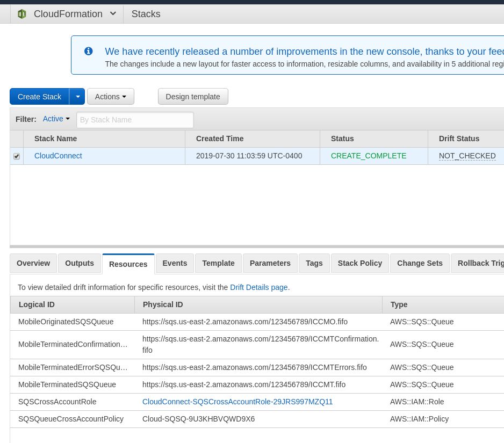
Task: Click the Filter: label
Action: [x=26, y=119]
